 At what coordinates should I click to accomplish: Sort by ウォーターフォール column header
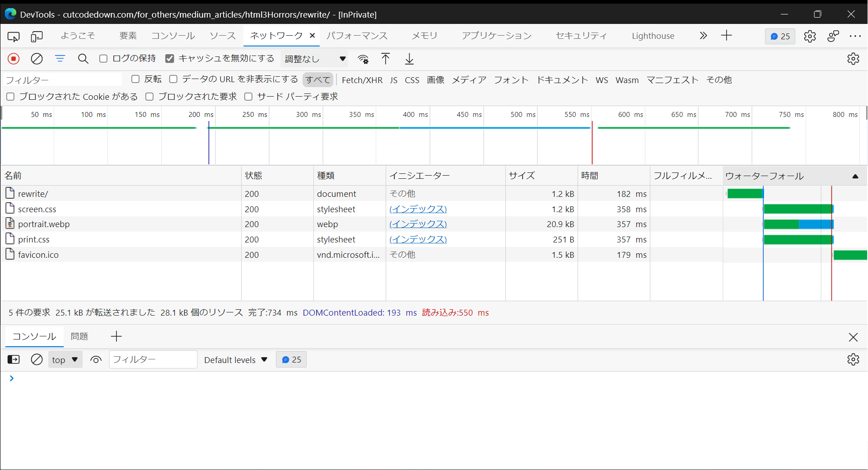click(x=795, y=176)
